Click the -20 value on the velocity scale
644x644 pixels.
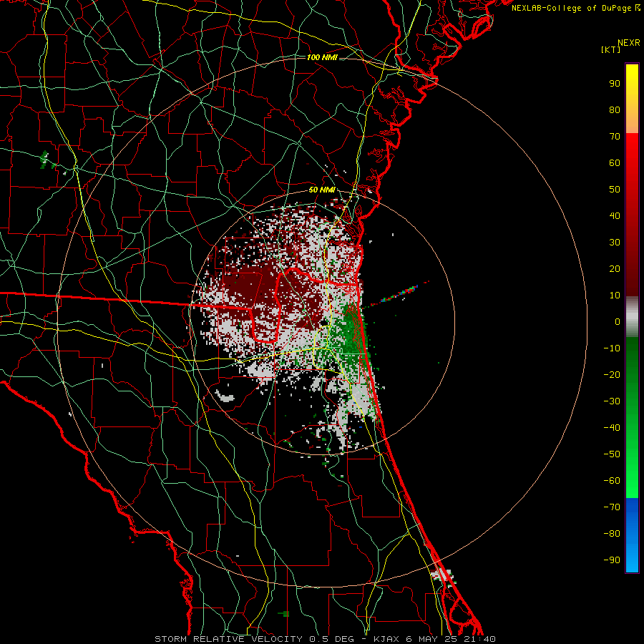(x=612, y=375)
